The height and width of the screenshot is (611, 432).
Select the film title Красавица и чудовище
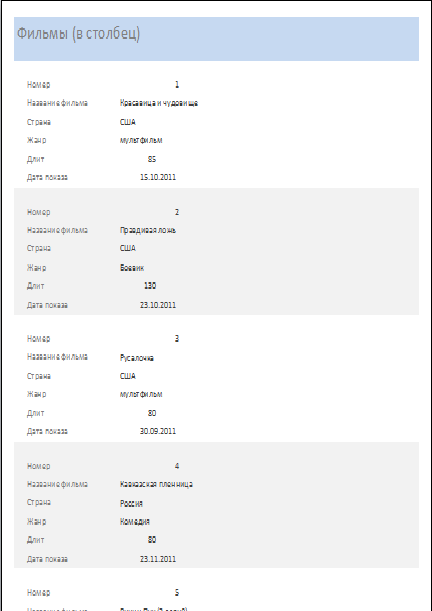point(159,103)
